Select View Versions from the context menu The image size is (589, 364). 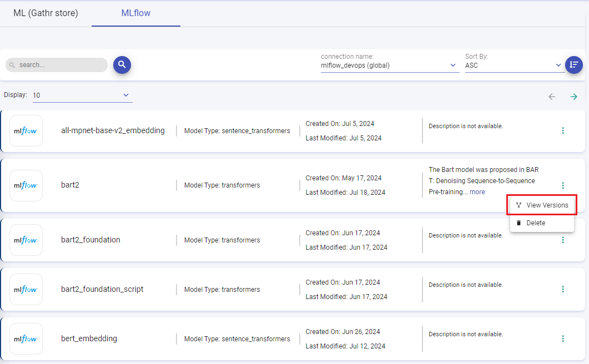pyautogui.click(x=542, y=205)
